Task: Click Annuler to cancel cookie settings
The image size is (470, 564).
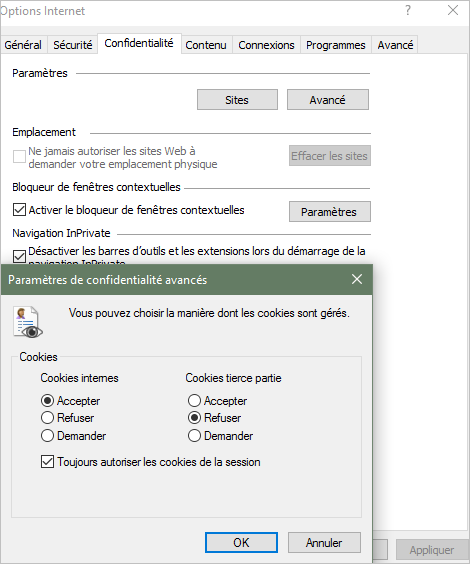Action: pyautogui.click(x=324, y=542)
